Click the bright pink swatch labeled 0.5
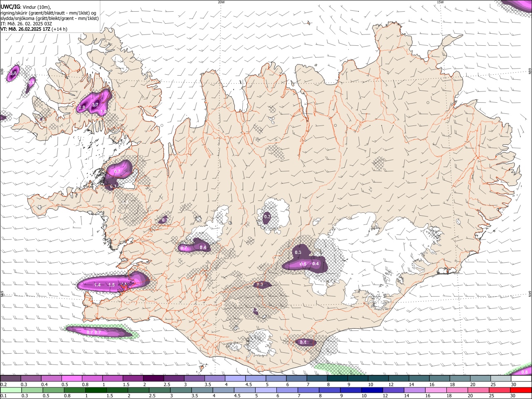Viewport: 532px width, 399px height. coord(71,378)
